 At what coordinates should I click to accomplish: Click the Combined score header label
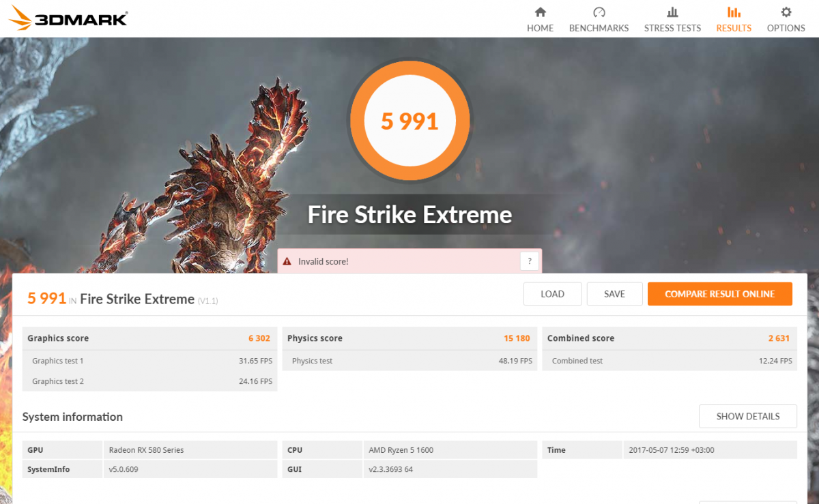pos(581,338)
